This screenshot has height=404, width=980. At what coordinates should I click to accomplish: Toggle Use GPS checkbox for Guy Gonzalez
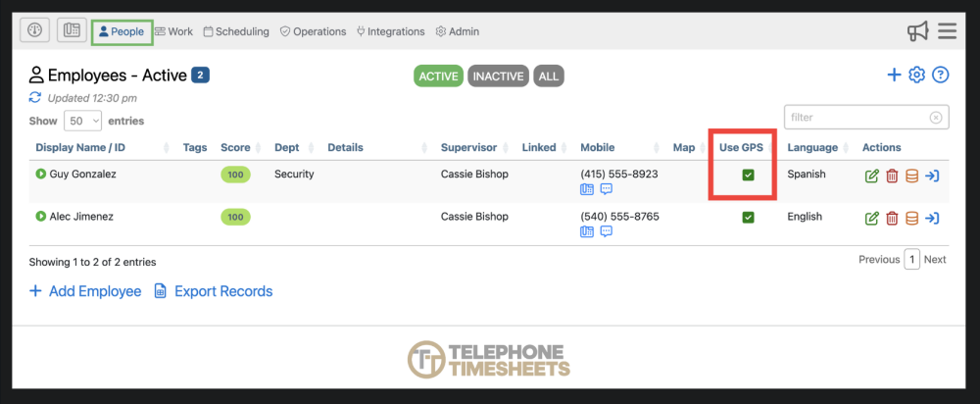point(748,176)
